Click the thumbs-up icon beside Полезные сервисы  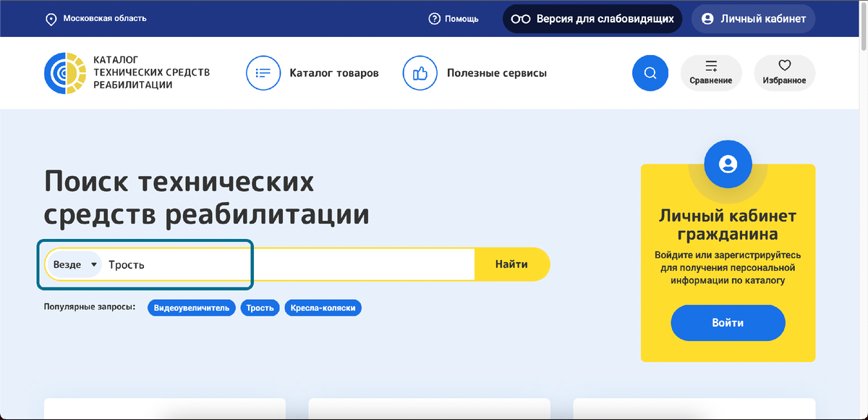(420, 73)
